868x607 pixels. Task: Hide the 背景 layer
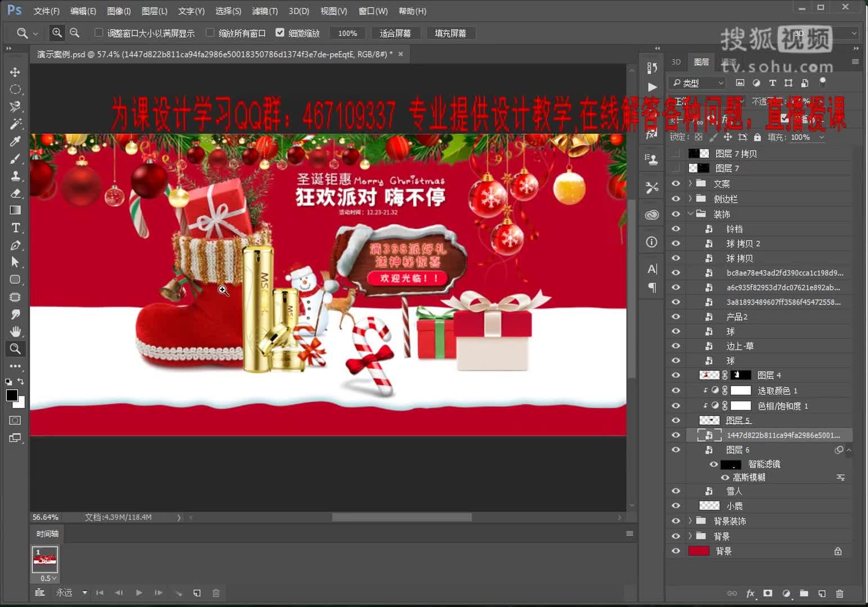[676, 551]
